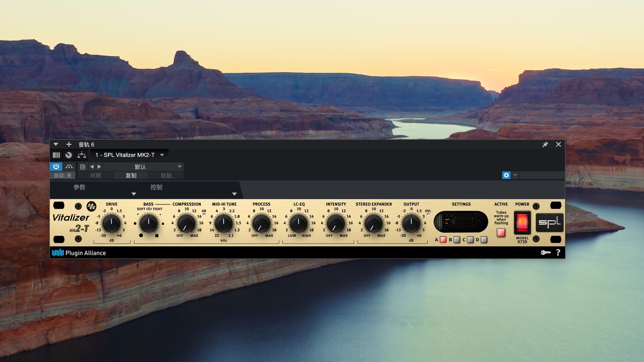Click the 对照 compare button
Viewport: 644px width, 362px height.
coord(96,176)
